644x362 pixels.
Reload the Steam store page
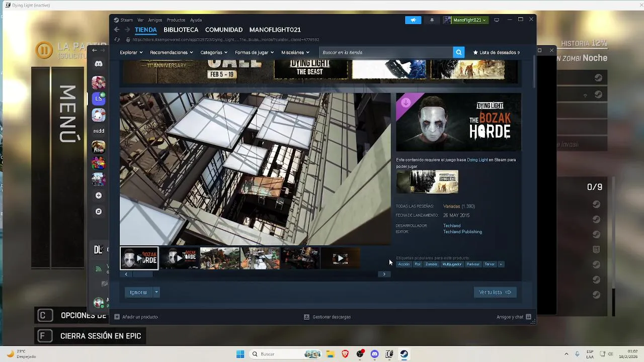[x=117, y=40]
